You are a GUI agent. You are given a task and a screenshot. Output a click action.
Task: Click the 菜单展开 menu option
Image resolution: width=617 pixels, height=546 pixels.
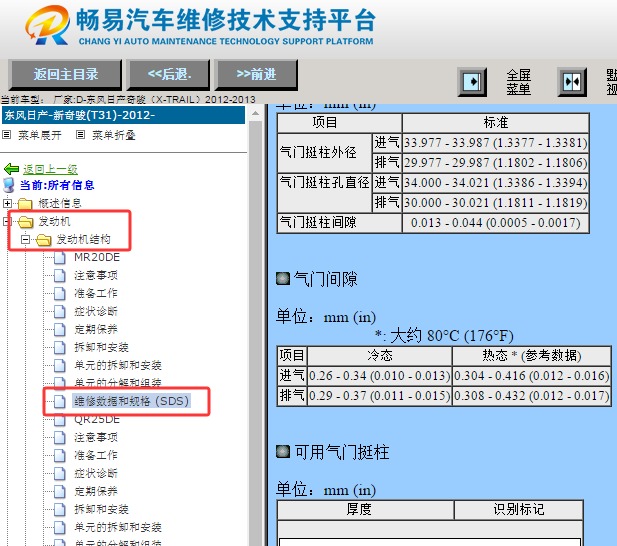click(x=40, y=135)
